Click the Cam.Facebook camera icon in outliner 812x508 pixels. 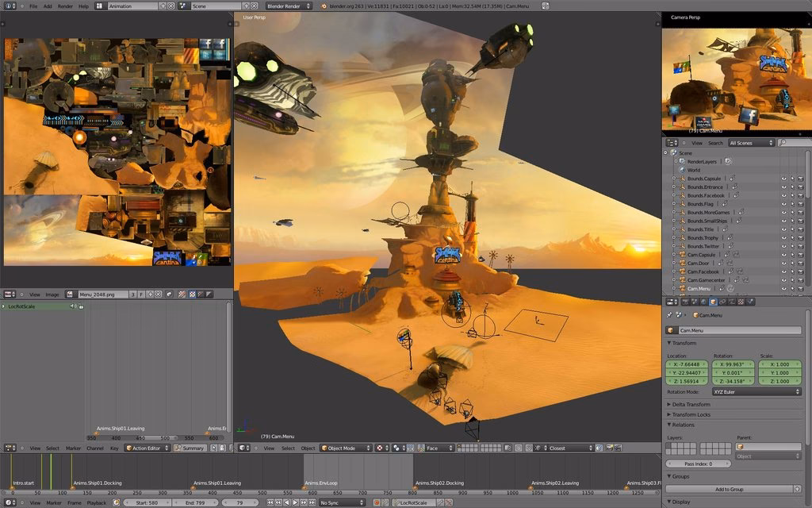[683, 271]
